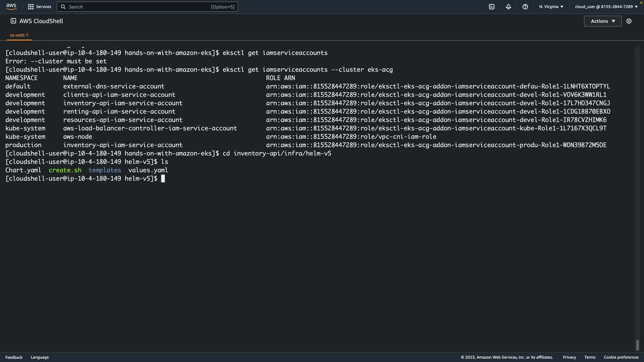The width and height of the screenshot is (644, 362).
Task: Click the AWS logo home icon
Action: [x=11, y=6]
